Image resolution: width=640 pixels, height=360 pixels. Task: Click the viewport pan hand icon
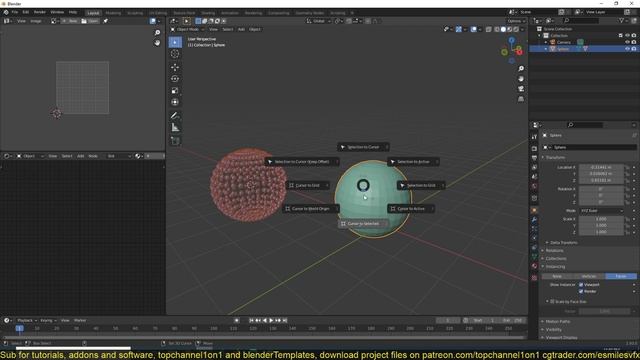click(x=521, y=79)
